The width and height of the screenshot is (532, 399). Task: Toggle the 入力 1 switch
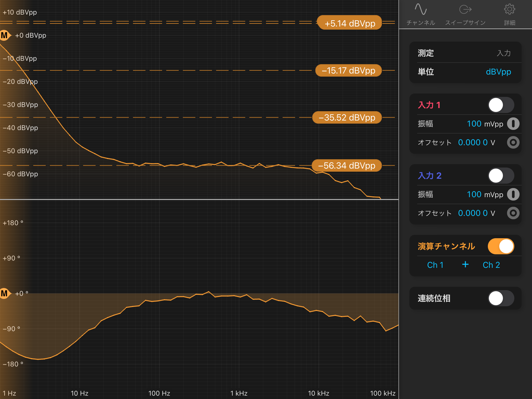pyautogui.click(x=501, y=105)
